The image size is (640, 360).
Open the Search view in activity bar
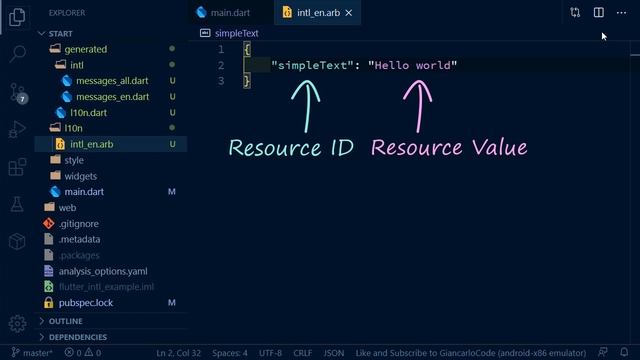[18, 53]
